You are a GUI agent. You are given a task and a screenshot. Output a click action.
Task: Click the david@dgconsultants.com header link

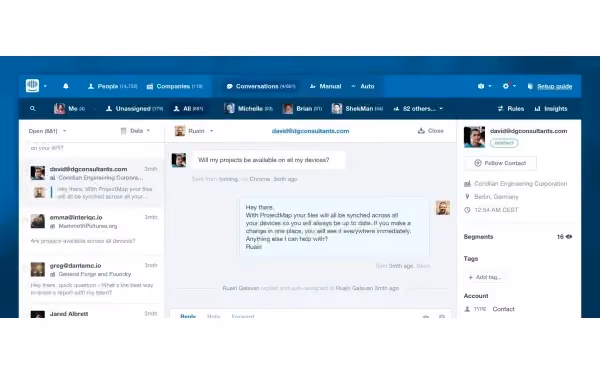310,131
